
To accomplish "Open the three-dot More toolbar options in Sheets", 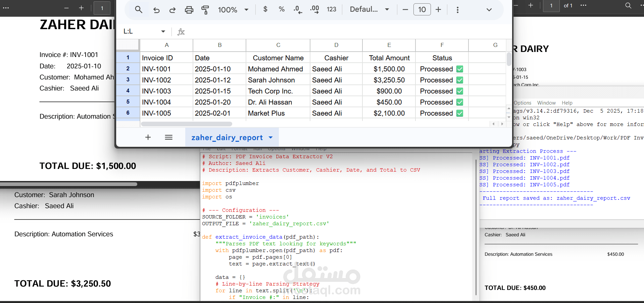I will click(457, 10).
